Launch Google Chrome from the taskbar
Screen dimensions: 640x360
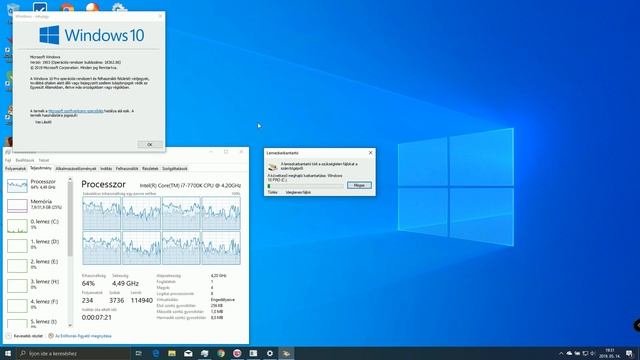[221, 353]
